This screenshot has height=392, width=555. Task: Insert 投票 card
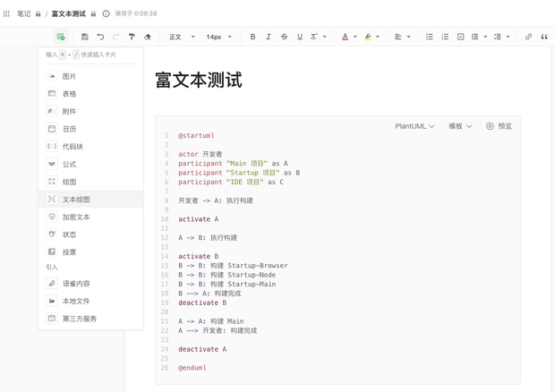coord(90,251)
